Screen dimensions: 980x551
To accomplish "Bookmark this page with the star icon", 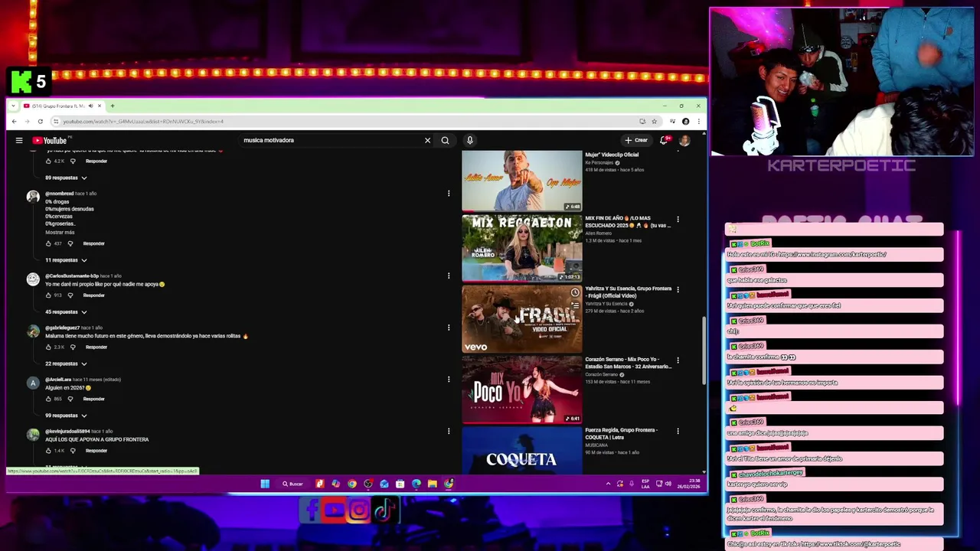I will [x=654, y=122].
